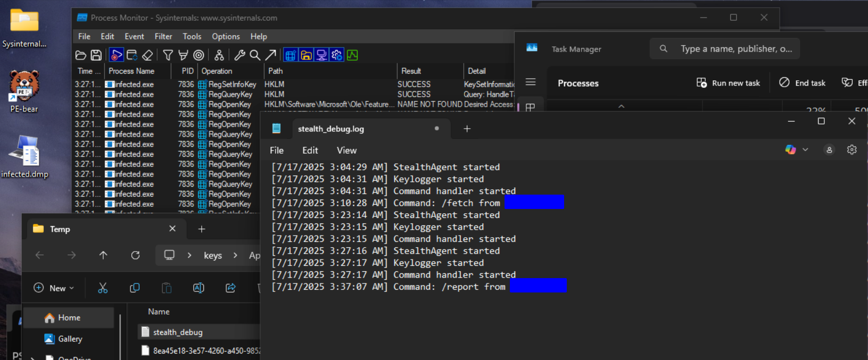
Task: Toggle the Capture events button in Process Monitor
Action: (x=117, y=55)
